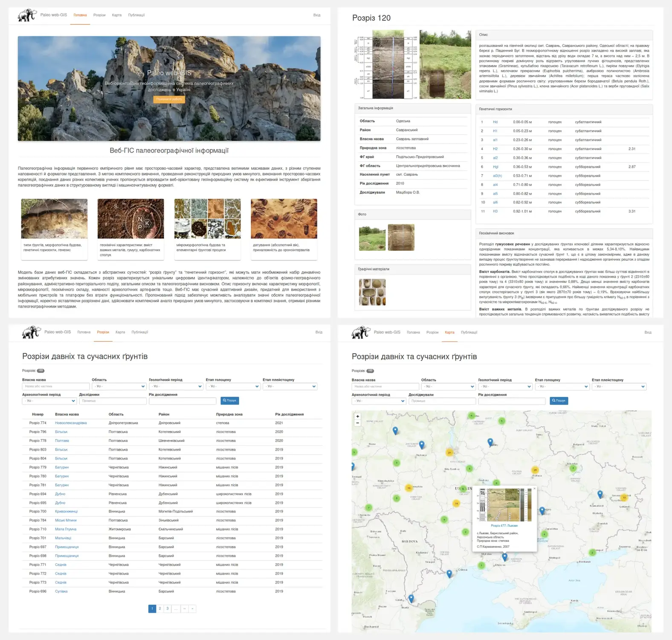This screenshot has width=672, height=640.
Task: Open the Археологічний період dropdown on the list page
Action: point(49,401)
